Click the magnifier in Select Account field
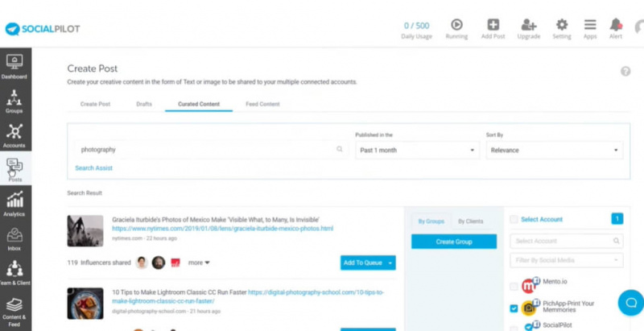 [616, 241]
